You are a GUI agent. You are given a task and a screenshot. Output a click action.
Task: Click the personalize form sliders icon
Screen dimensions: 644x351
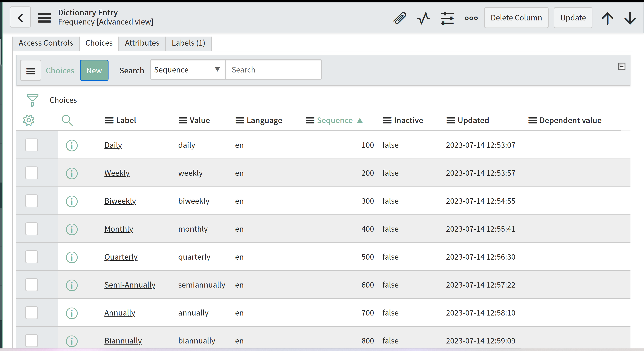click(x=447, y=18)
